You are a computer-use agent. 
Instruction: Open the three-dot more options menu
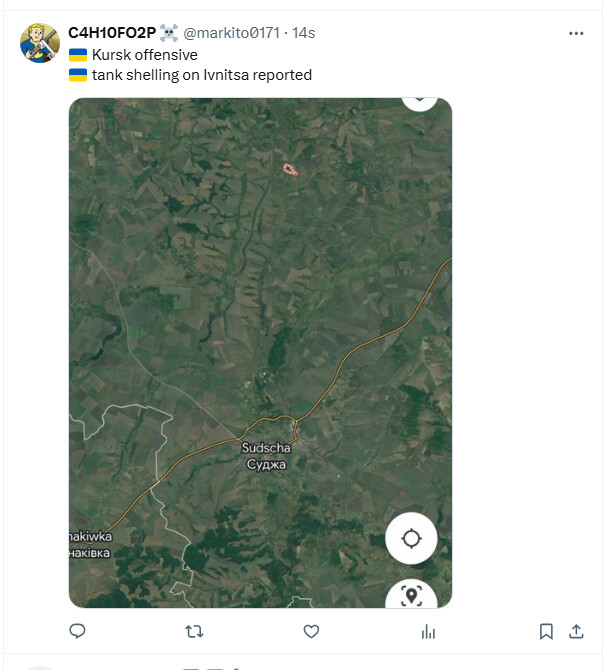point(576,33)
